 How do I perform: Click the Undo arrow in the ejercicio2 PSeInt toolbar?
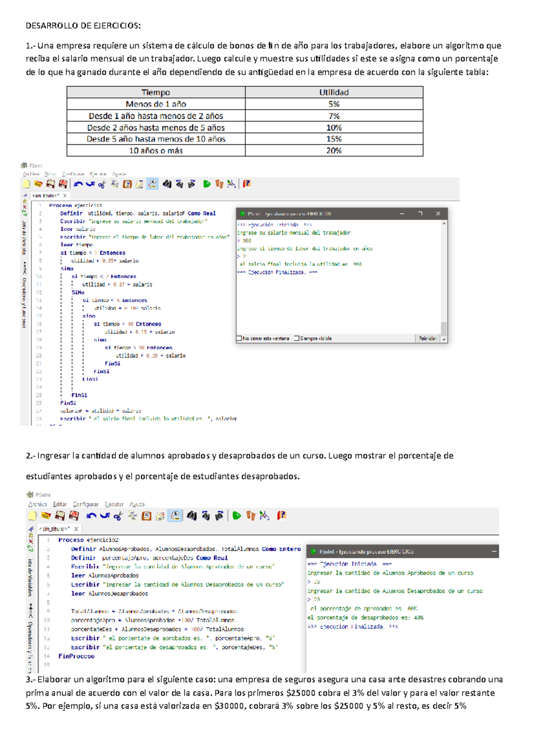pos(91,516)
